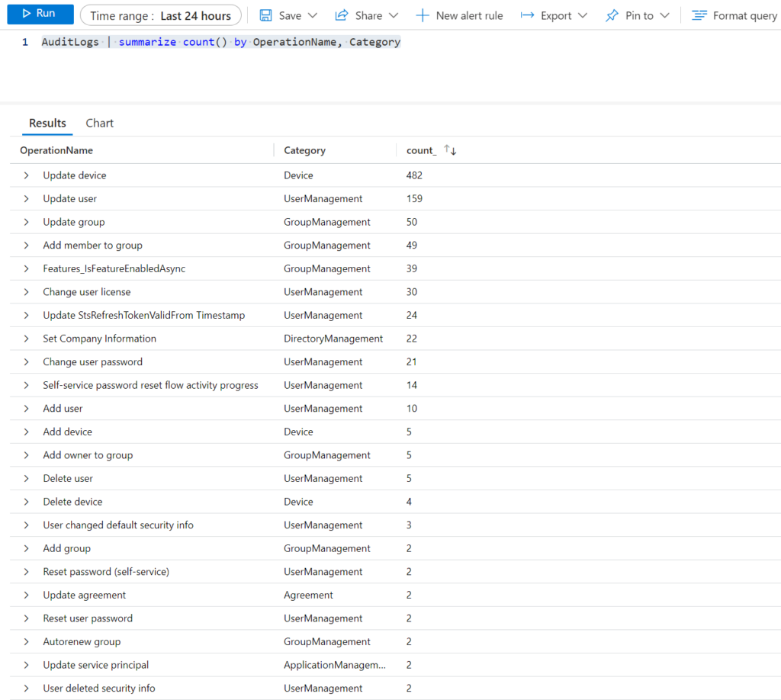The height and width of the screenshot is (700, 781).
Task: Expand the Update device row
Action: (27, 175)
